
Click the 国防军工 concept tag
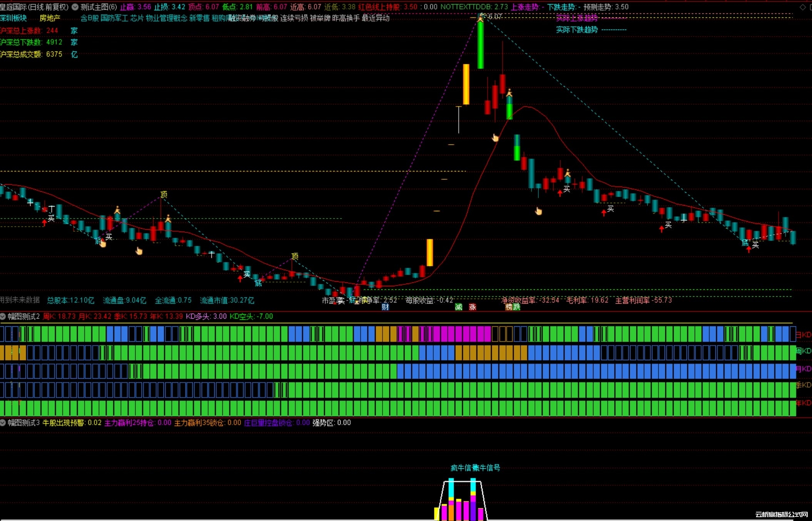(x=114, y=18)
